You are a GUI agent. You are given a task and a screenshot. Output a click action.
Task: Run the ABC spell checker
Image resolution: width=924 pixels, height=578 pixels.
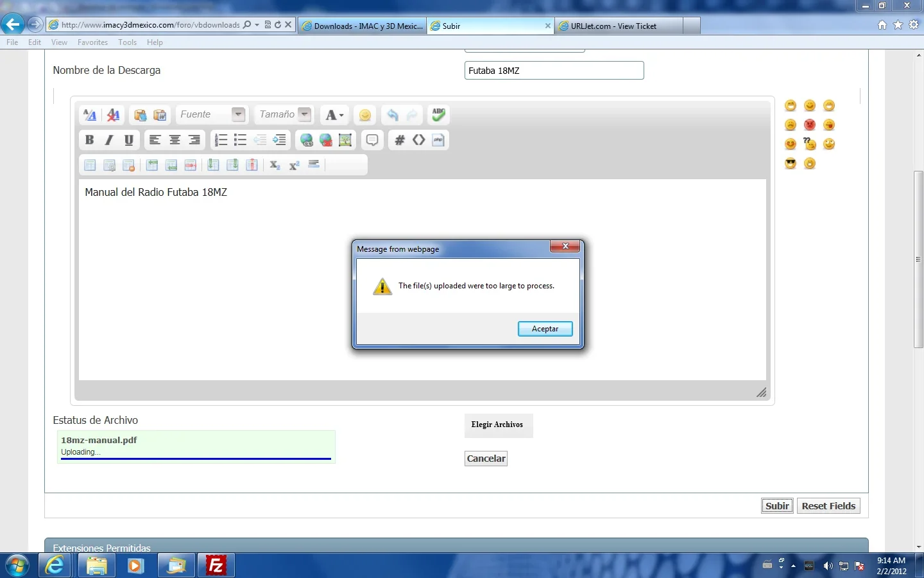[438, 115]
